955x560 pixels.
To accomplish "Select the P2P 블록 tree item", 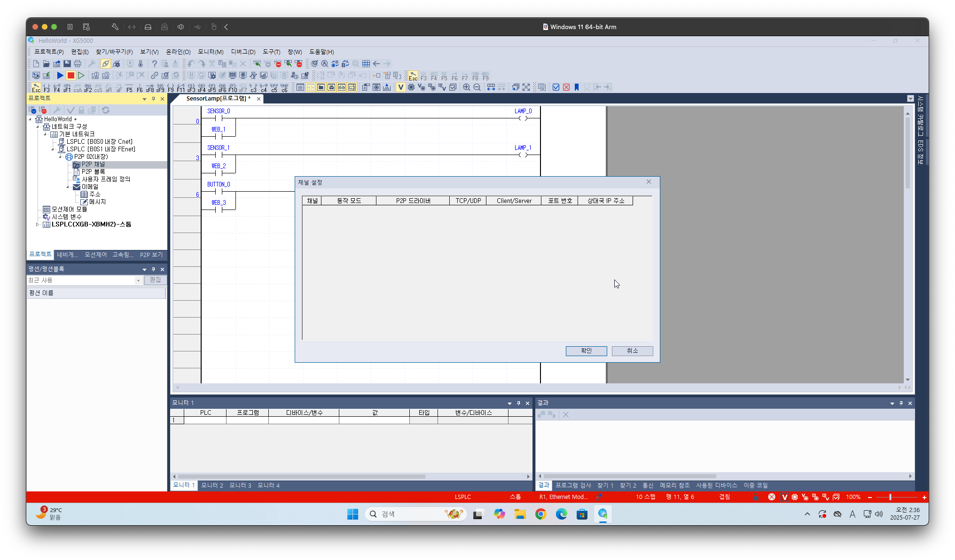I will 93,172.
